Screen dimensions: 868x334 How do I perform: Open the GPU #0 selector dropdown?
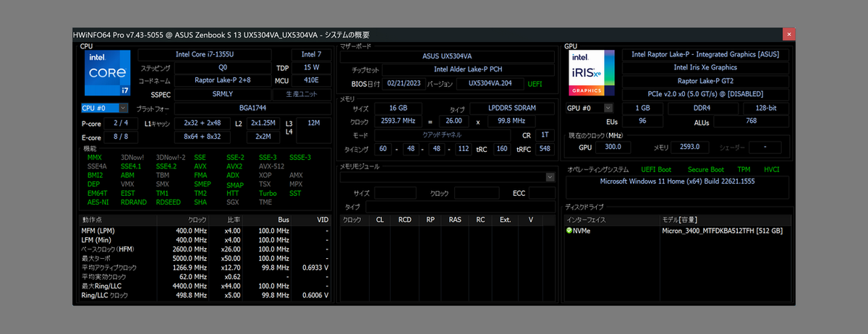coord(608,108)
